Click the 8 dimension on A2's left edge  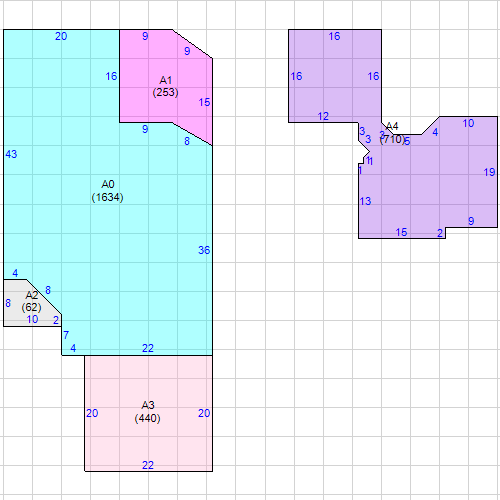(x=8, y=303)
